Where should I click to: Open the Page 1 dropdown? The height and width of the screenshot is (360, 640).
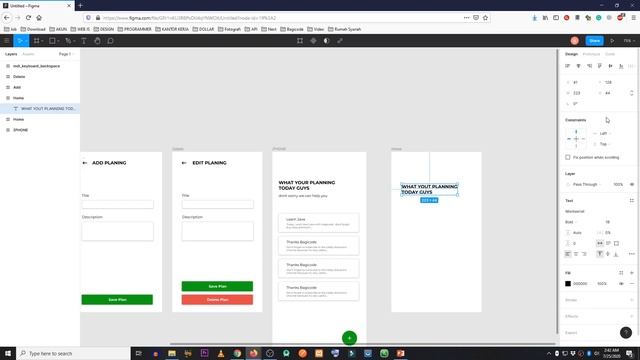pyautogui.click(x=66, y=54)
